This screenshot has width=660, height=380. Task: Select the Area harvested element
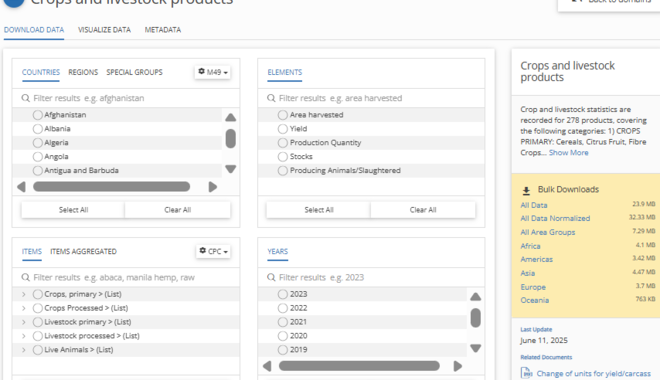coord(283,114)
